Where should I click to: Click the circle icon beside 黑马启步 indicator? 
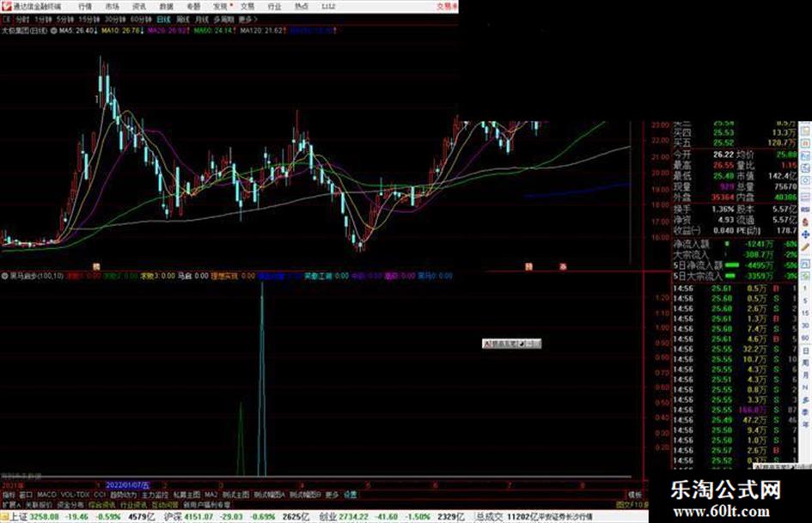click(6, 276)
